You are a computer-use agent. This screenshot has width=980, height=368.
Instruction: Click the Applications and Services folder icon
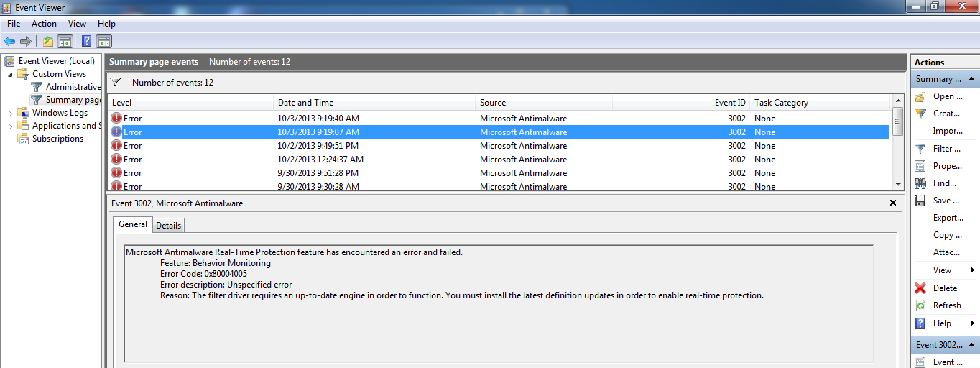pyautogui.click(x=23, y=126)
